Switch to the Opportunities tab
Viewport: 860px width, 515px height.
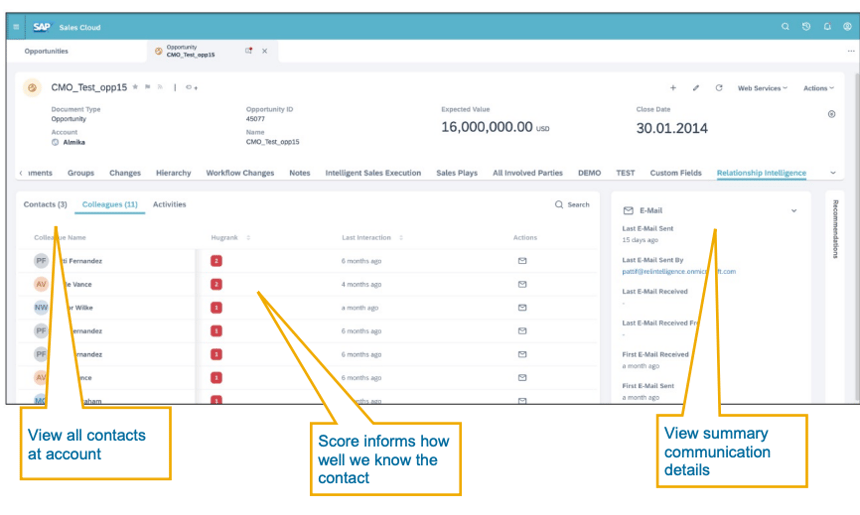[47, 51]
